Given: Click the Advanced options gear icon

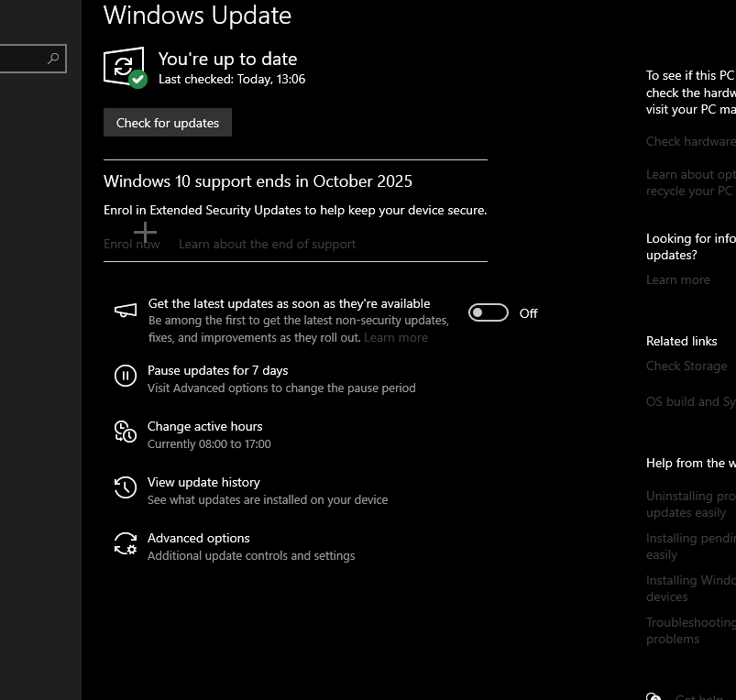Looking at the screenshot, I should [x=126, y=543].
